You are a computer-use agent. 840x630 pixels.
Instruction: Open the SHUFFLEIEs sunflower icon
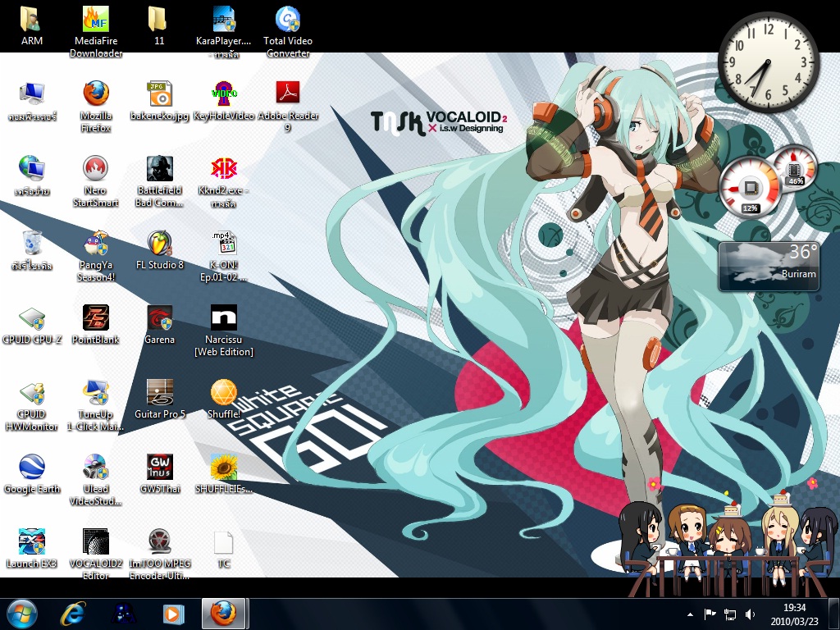(x=223, y=474)
